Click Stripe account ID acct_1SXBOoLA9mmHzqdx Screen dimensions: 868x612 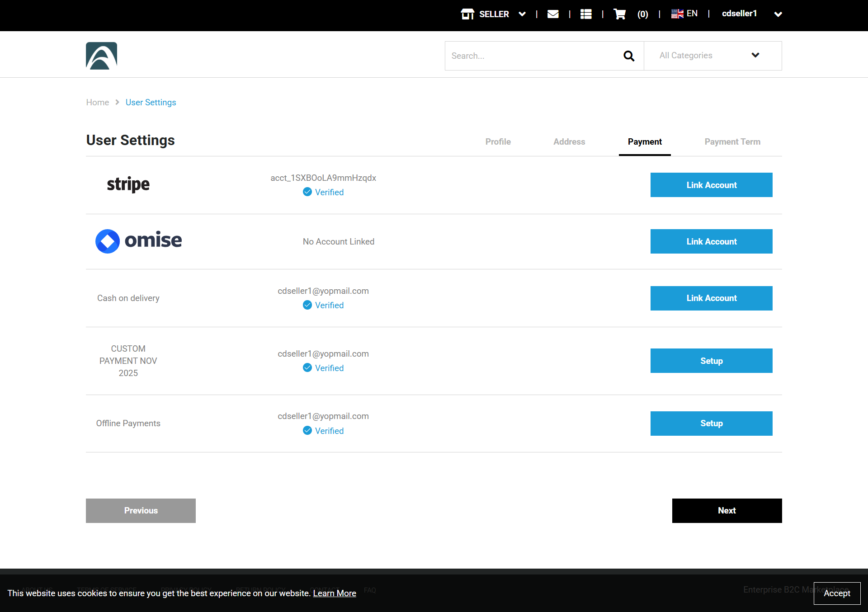(323, 178)
